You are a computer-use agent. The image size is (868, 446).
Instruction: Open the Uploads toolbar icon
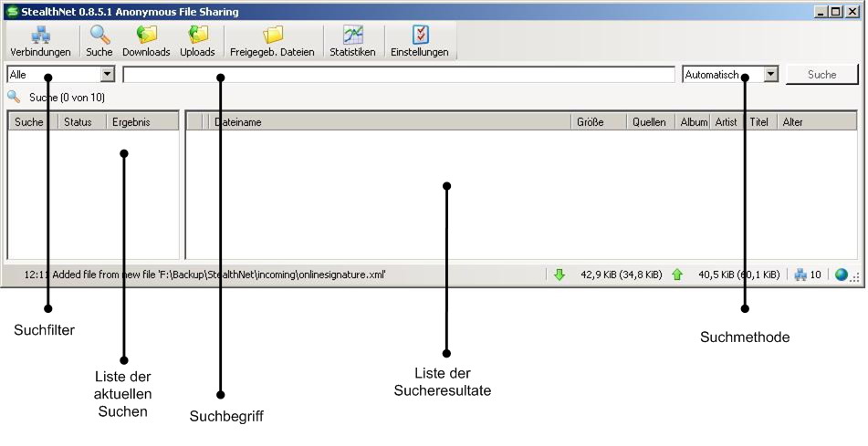[x=197, y=41]
